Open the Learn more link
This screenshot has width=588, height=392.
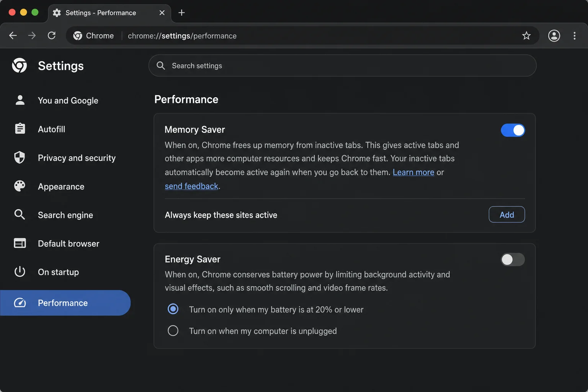coord(413,172)
